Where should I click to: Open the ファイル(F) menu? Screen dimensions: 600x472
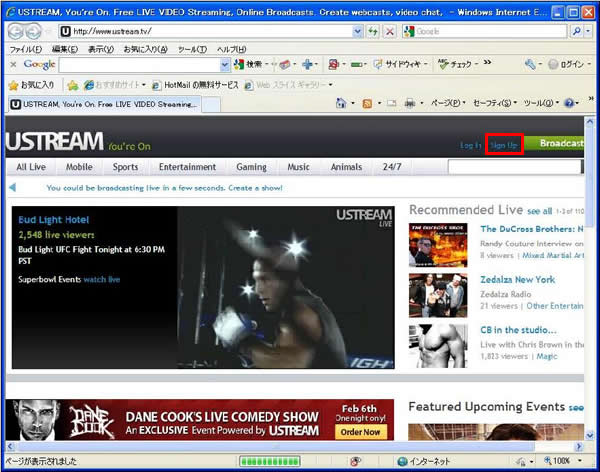click(26, 49)
